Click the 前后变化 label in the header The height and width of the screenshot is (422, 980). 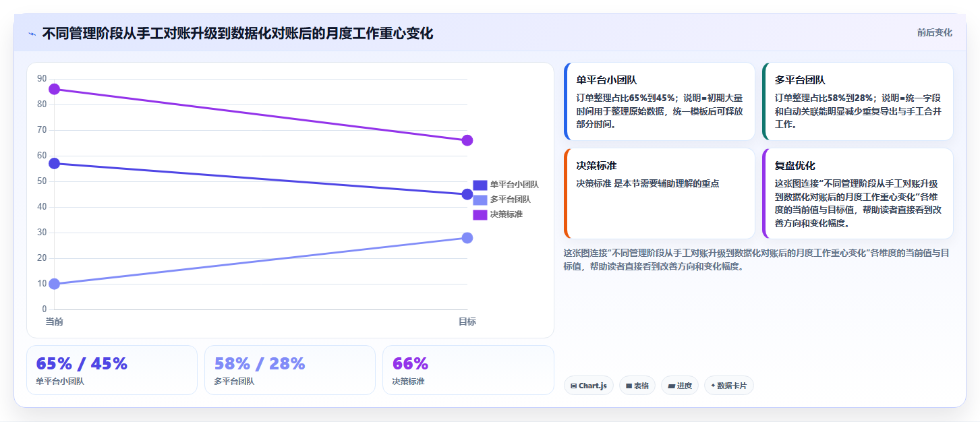934,32
